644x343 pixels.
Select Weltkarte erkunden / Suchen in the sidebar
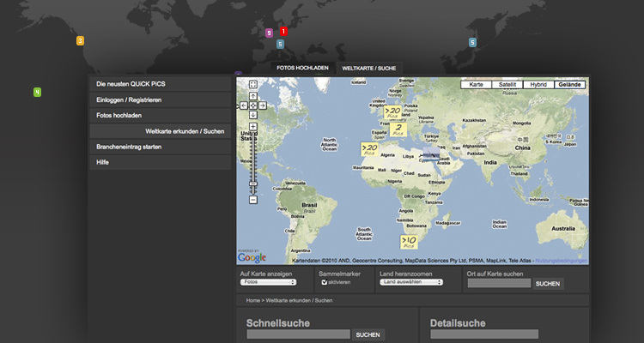(161, 131)
